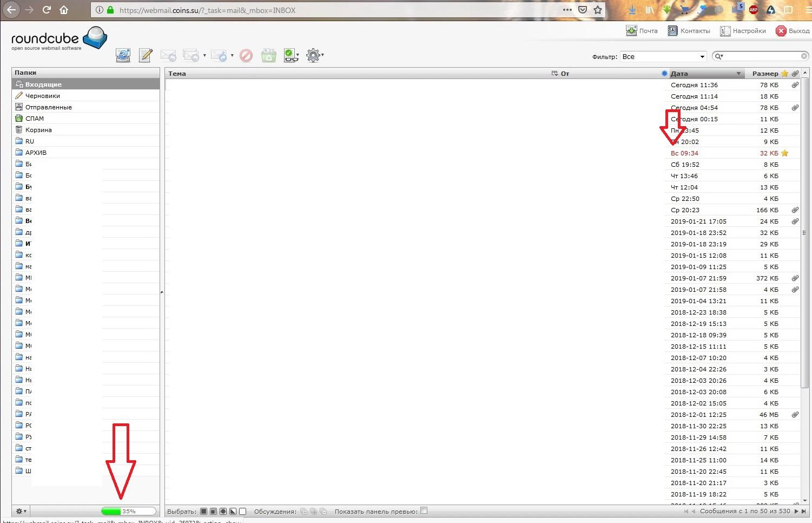
Task: Click the Reply all envelopes icon
Action: [x=191, y=55]
